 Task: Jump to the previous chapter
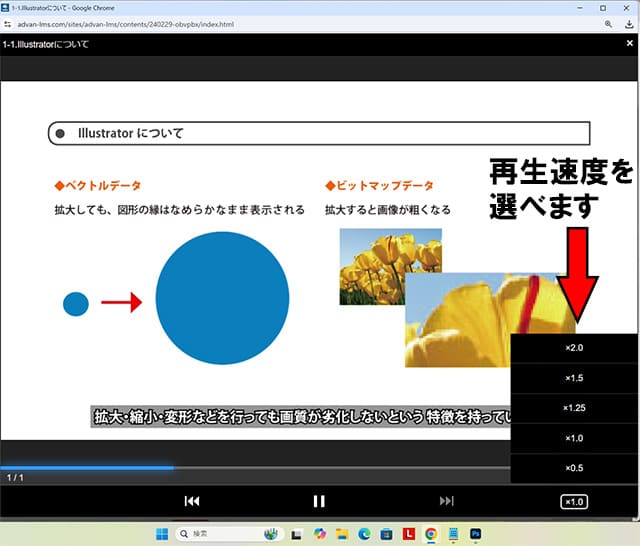tap(192, 501)
